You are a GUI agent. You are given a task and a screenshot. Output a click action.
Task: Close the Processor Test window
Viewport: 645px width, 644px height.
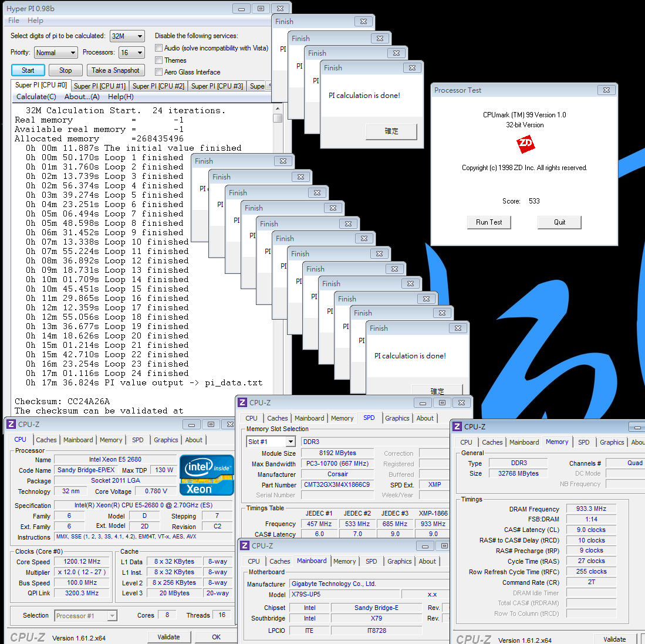tap(606, 90)
